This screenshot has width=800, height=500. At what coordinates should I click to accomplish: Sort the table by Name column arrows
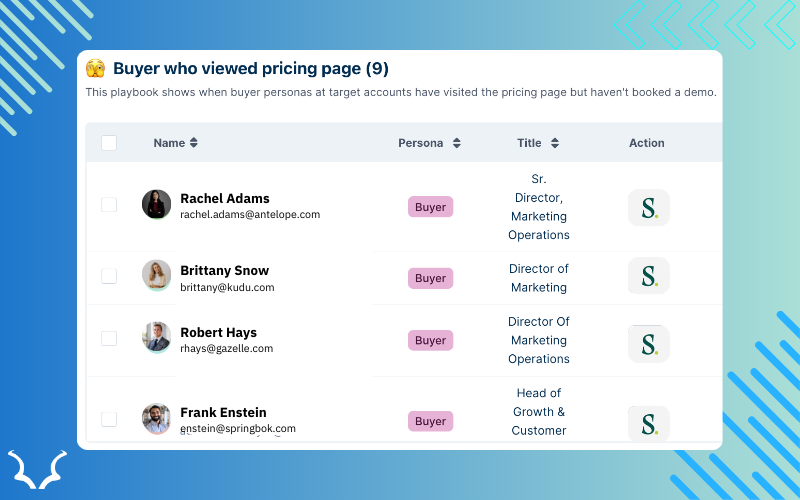coord(194,143)
